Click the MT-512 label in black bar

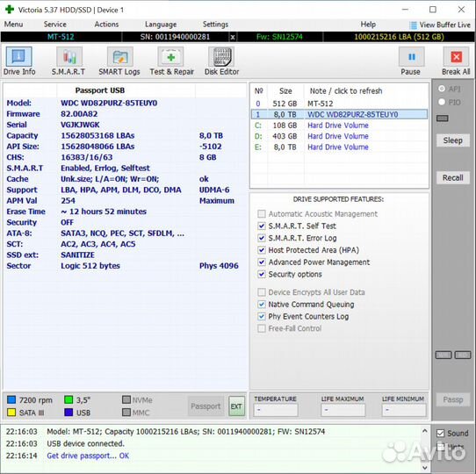pyautogui.click(x=61, y=37)
